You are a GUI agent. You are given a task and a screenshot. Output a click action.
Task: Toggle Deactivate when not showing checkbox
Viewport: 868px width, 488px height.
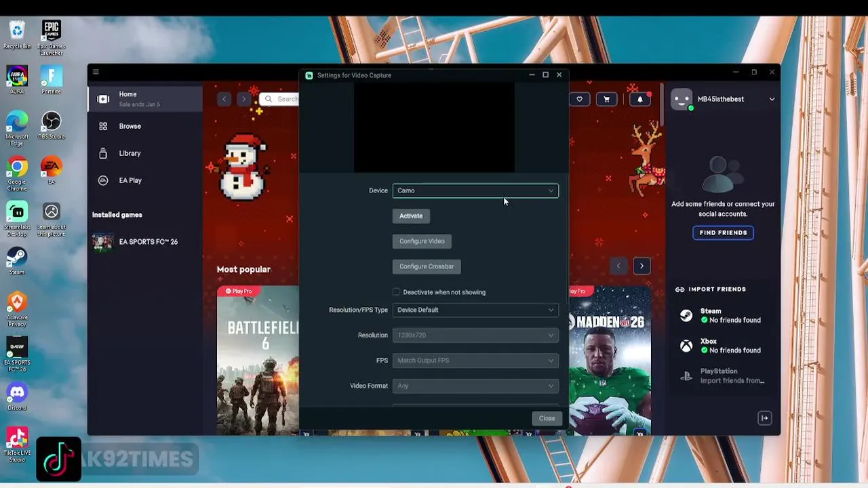[396, 292]
